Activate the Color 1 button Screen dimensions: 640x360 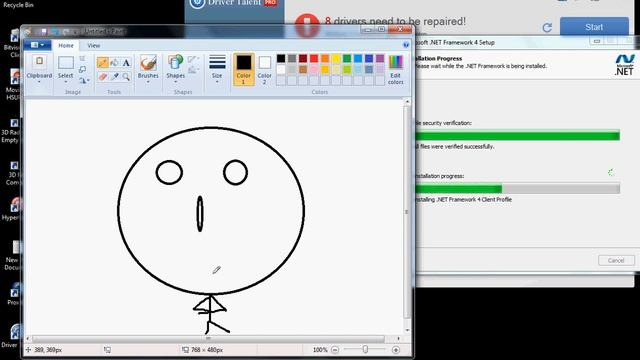point(244,69)
